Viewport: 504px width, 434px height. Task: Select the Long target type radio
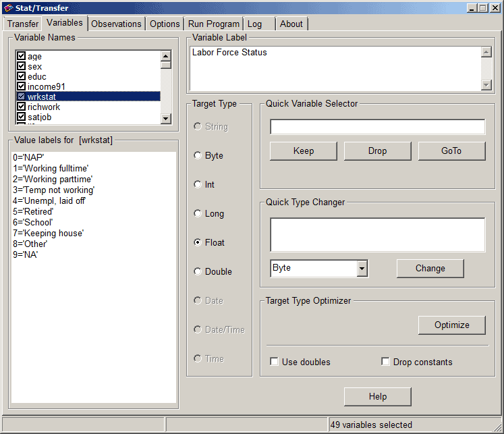198,213
